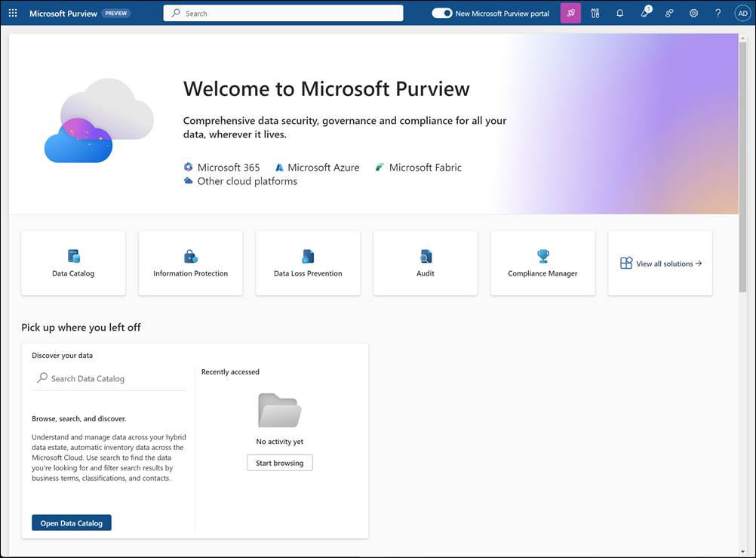Click the connected resources icon in top bar
This screenshot has width=756, height=558.
pyautogui.click(x=669, y=13)
